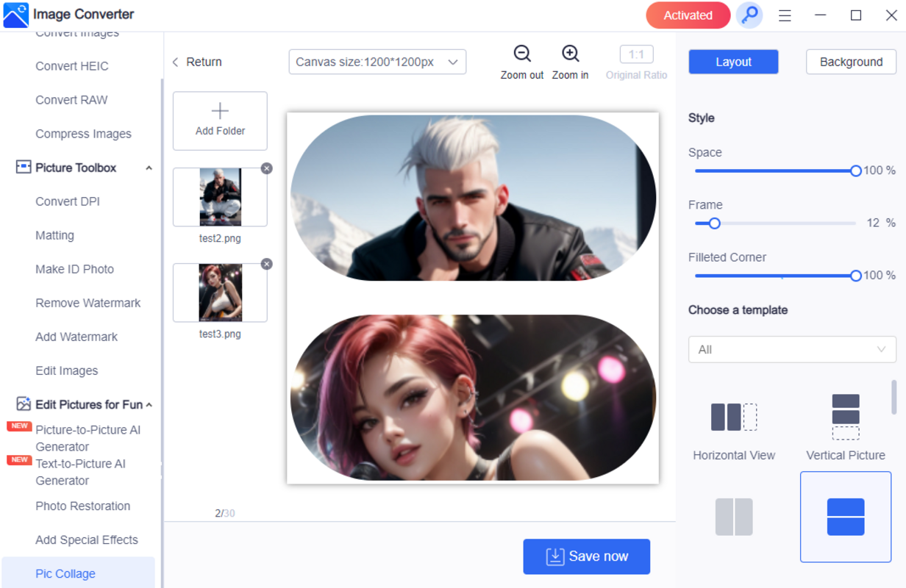Reset to 1:1 Original Ratio

637,54
